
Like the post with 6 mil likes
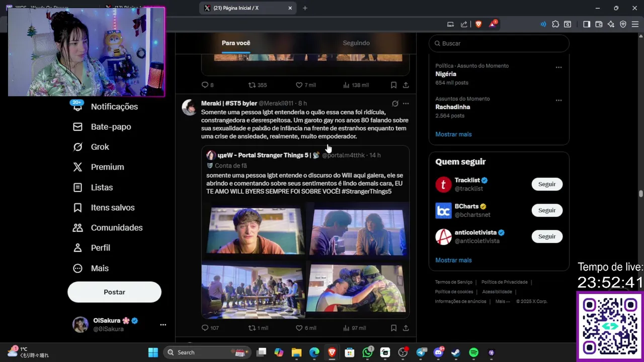pyautogui.click(x=305, y=328)
